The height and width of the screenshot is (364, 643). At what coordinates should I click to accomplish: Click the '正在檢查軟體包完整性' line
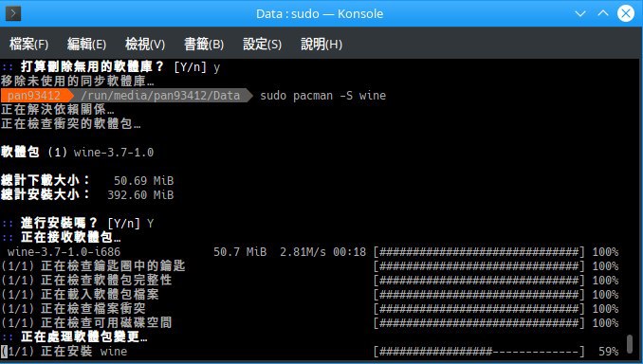click(x=86, y=280)
